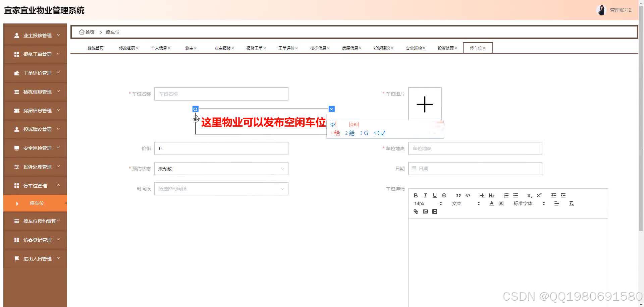Open the 安全巡检管理 sidebar menu
This screenshot has width=644, height=307.
[x=35, y=148]
